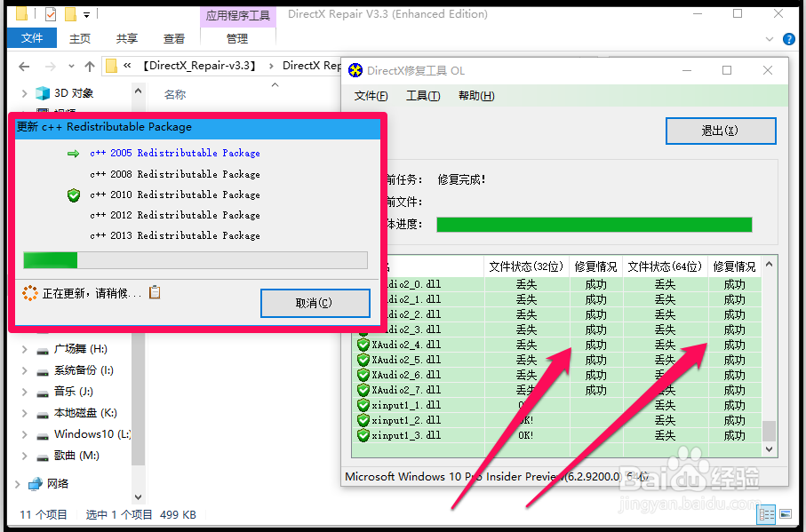The height and width of the screenshot is (532, 806).
Task: Expand the 系统备份 (I:) drive node
Action: point(24,370)
